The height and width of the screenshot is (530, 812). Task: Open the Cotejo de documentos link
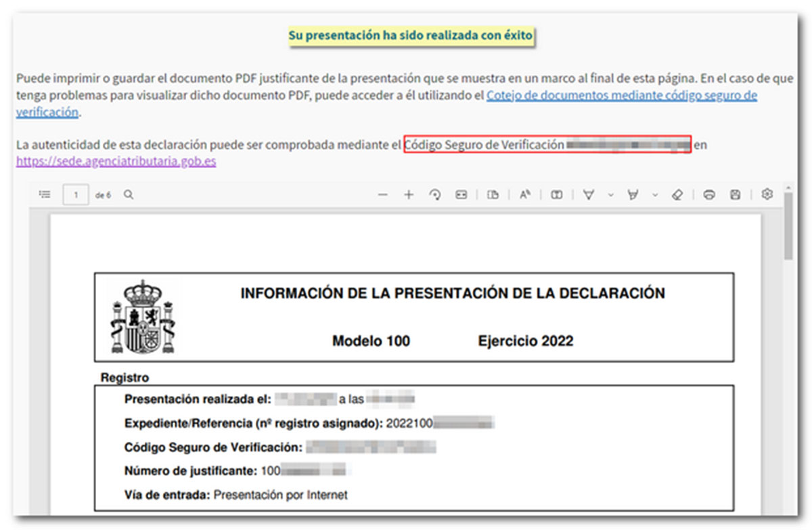621,96
